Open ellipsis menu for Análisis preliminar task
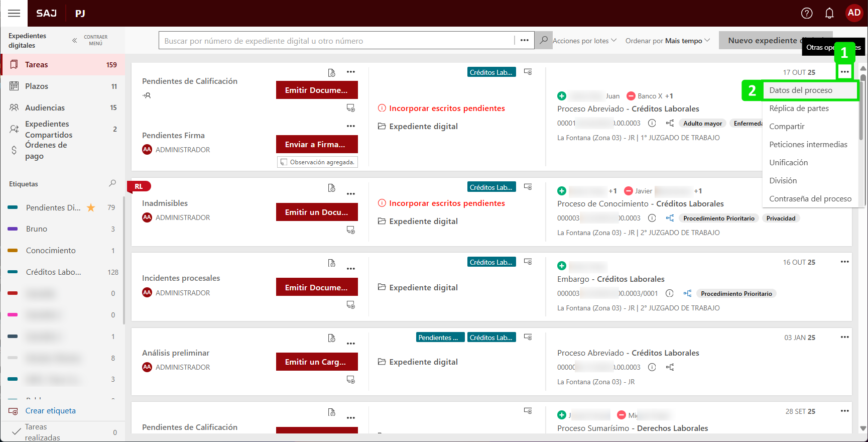Viewport: 868px width, 442px height. pyautogui.click(x=350, y=344)
